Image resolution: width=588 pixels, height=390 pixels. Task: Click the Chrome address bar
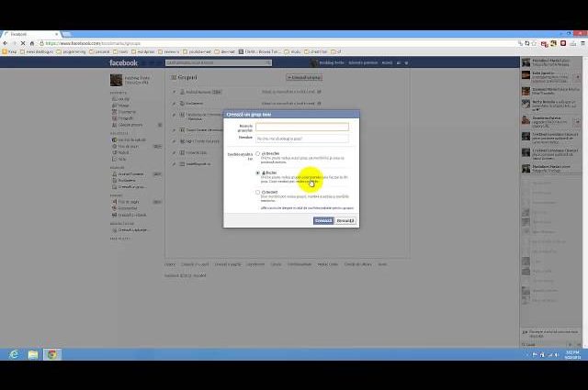(x=277, y=43)
